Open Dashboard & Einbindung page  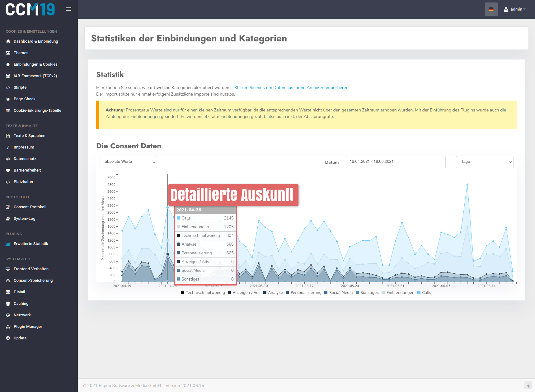(36, 41)
